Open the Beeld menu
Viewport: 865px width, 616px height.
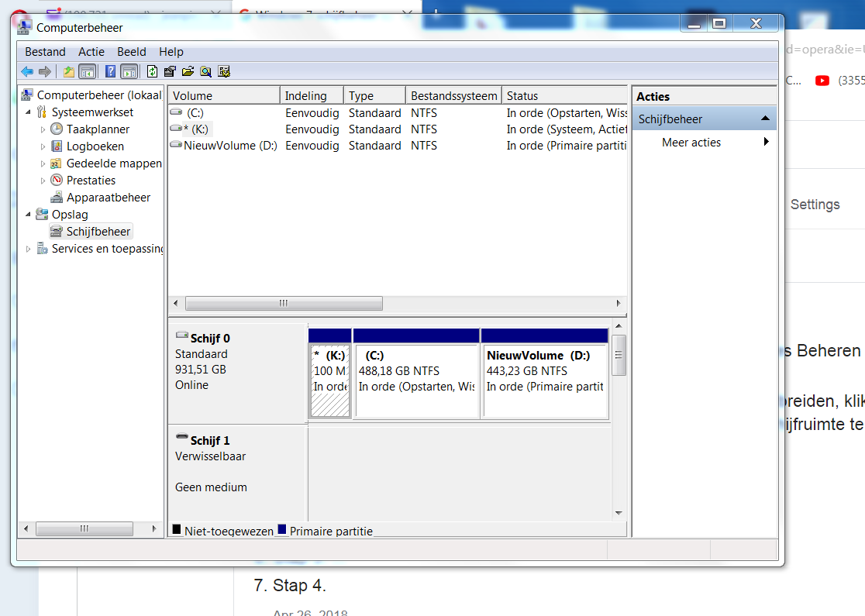(x=131, y=52)
